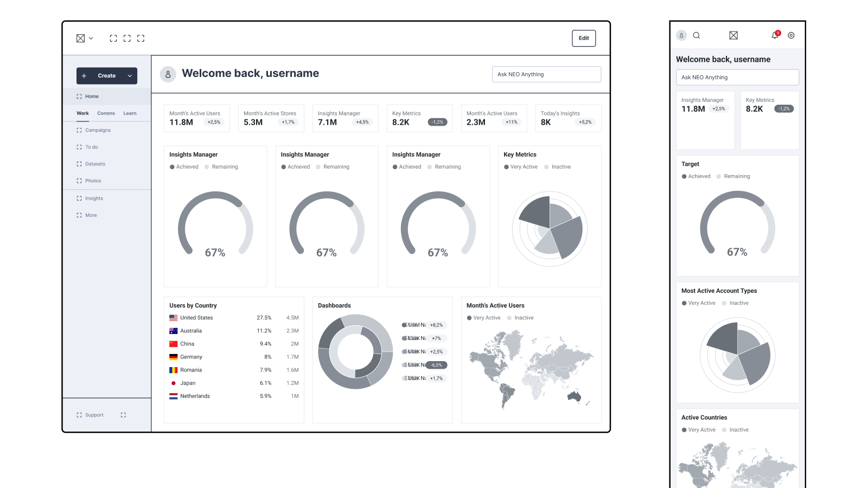Toggle Inactive in mobile Active Countries
The width and height of the screenshot is (868, 488).
[736, 430]
